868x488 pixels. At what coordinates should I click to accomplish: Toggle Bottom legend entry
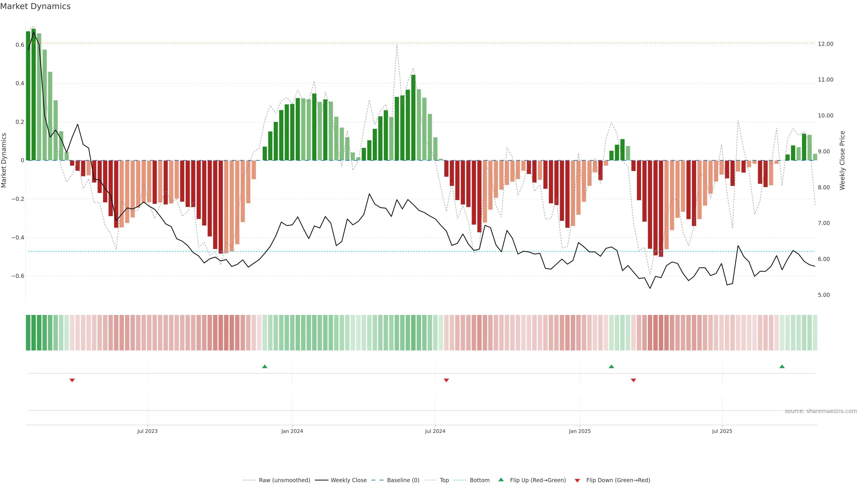479,480
